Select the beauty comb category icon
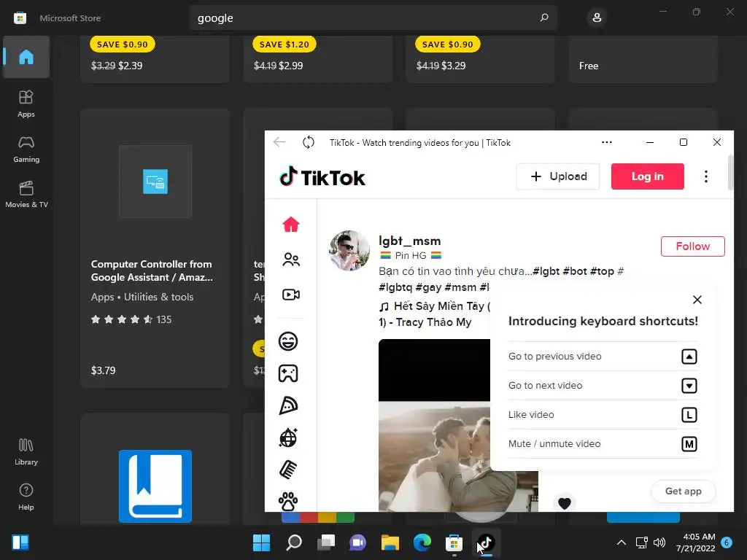 click(x=288, y=470)
